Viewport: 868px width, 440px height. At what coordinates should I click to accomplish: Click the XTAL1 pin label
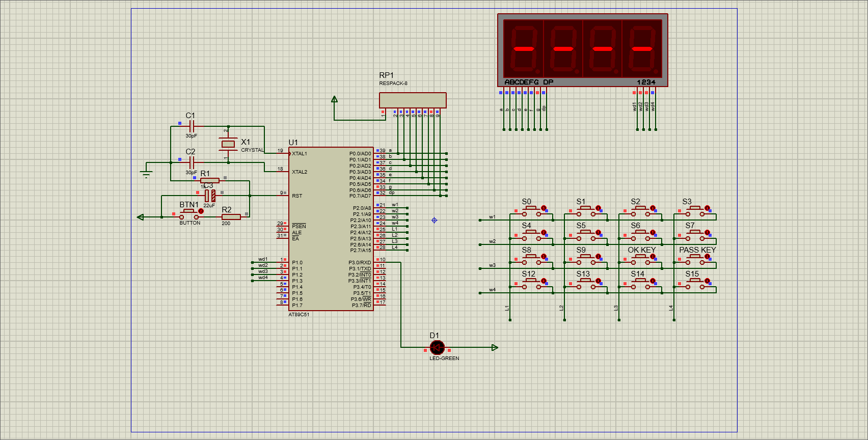(x=300, y=154)
